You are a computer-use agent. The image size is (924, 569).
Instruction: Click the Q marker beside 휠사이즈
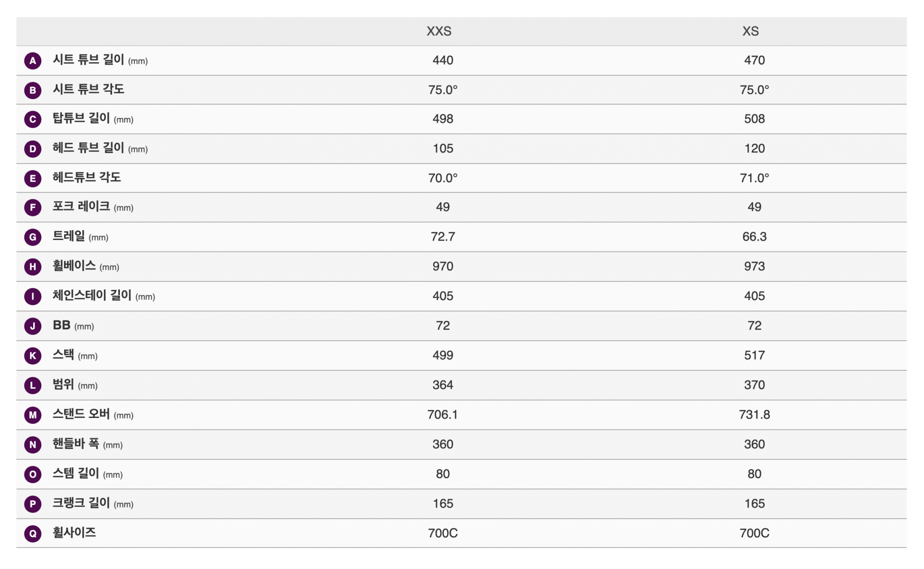click(x=33, y=533)
